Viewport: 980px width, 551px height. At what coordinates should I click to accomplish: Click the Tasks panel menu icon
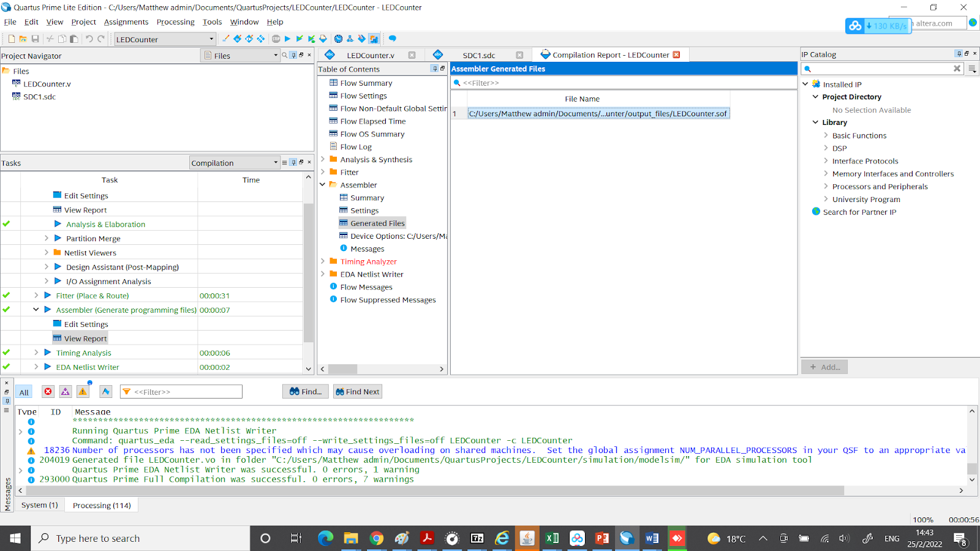pyautogui.click(x=284, y=162)
